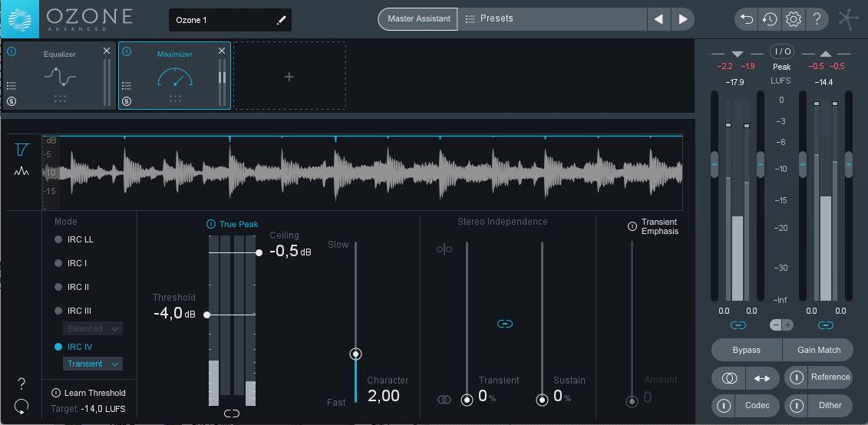Select IRC II mode
This screenshot has width=868, height=425.
pos(71,287)
